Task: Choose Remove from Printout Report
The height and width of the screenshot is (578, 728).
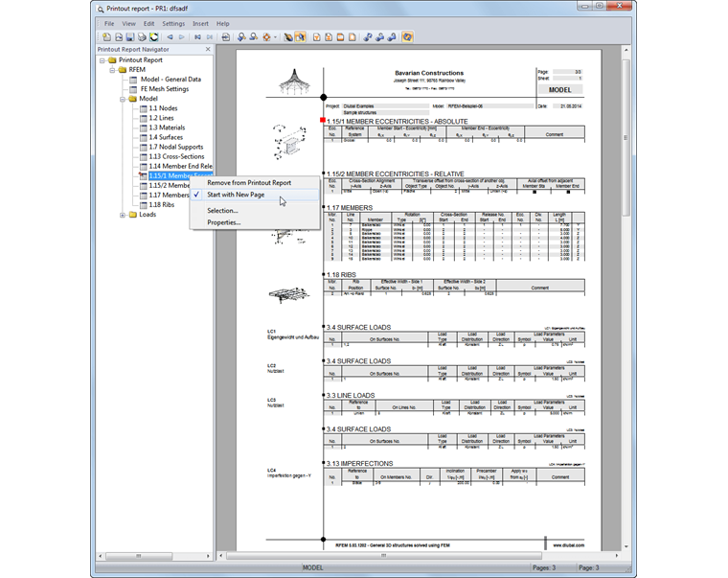Action: [x=255, y=183]
